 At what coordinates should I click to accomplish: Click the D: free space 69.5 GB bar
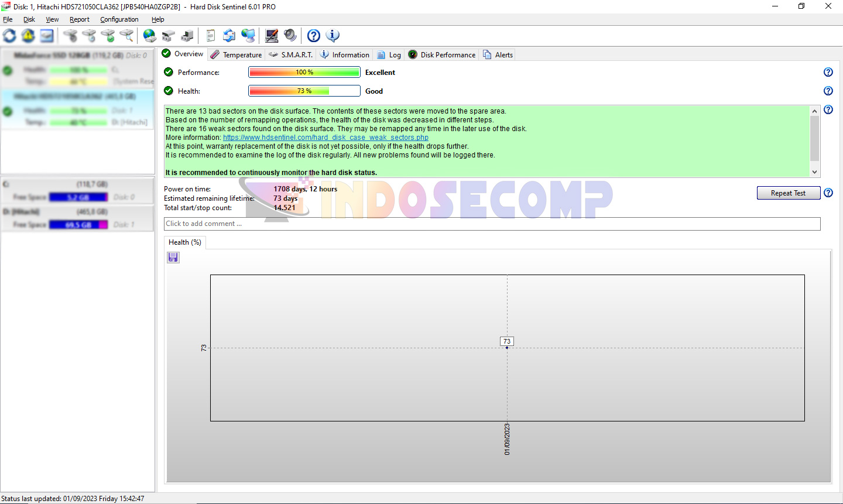78,225
